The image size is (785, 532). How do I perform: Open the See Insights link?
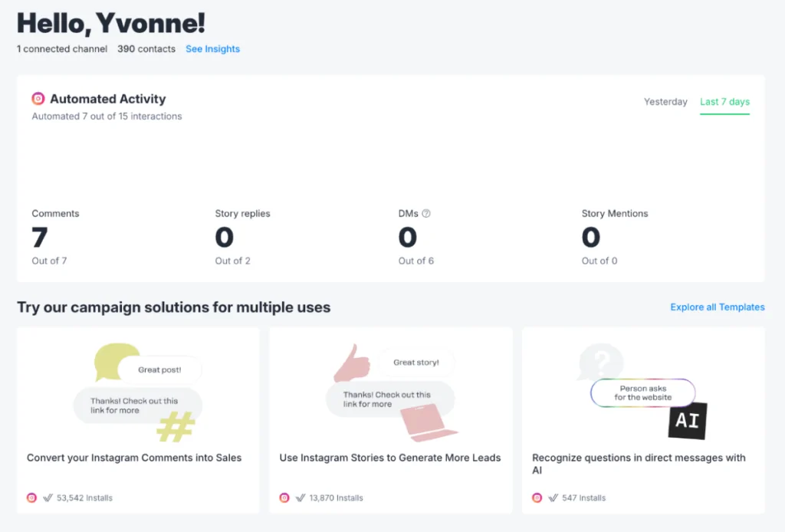(x=212, y=49)
